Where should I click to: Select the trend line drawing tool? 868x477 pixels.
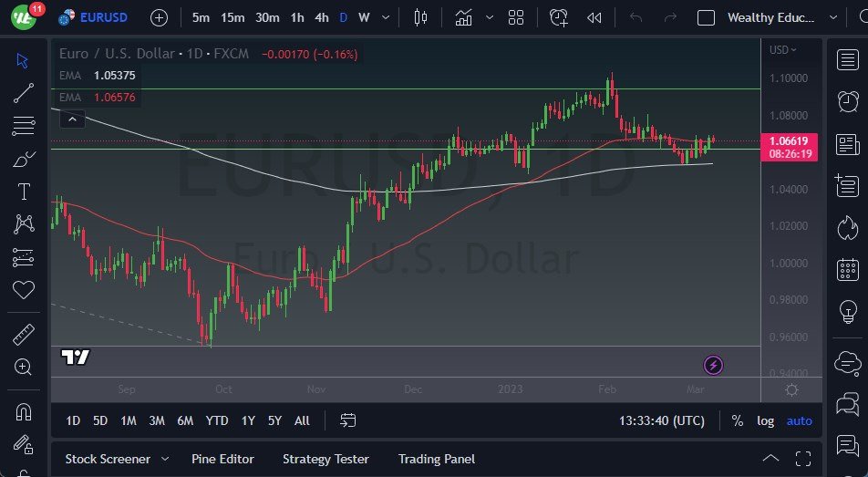(x=24, y=92)
